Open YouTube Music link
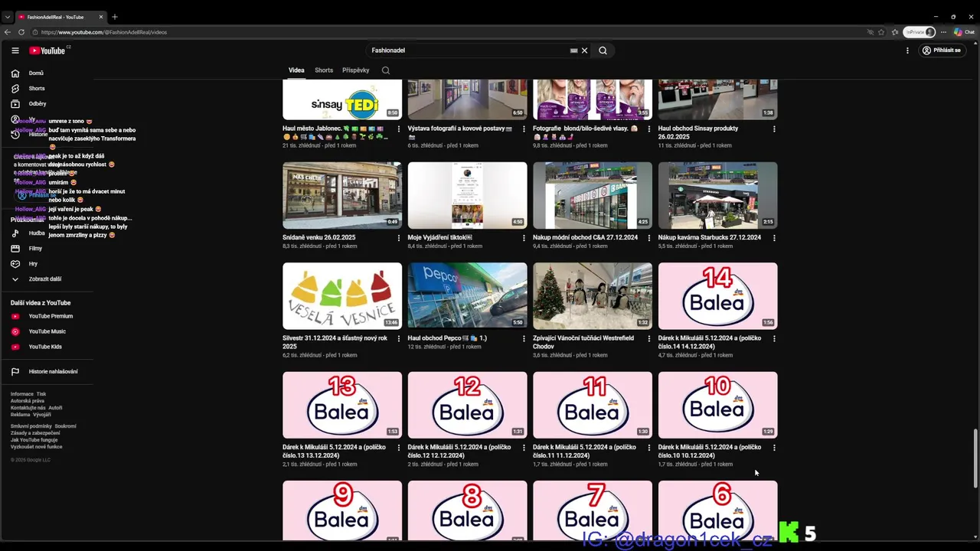This screenshot has width=980, height=551. (47, 331)
